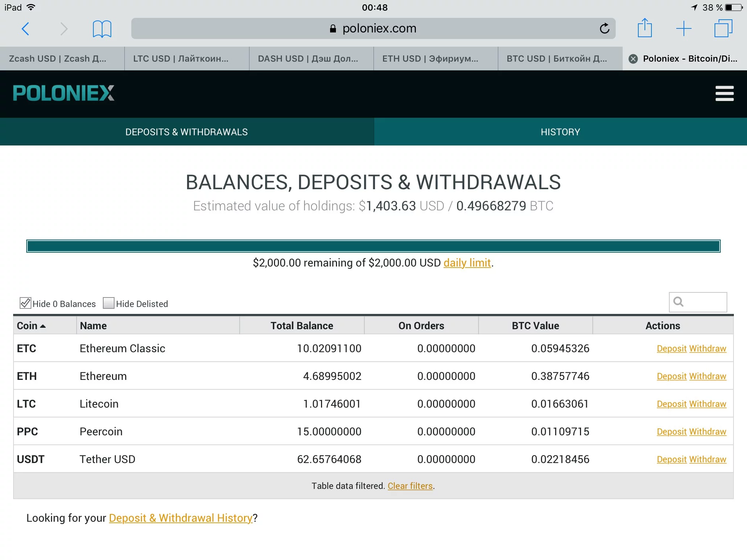Click the magnifier icon in the search box
This screenshot has width=747, height=560.
pyautogui.click(x=678, y=302)
